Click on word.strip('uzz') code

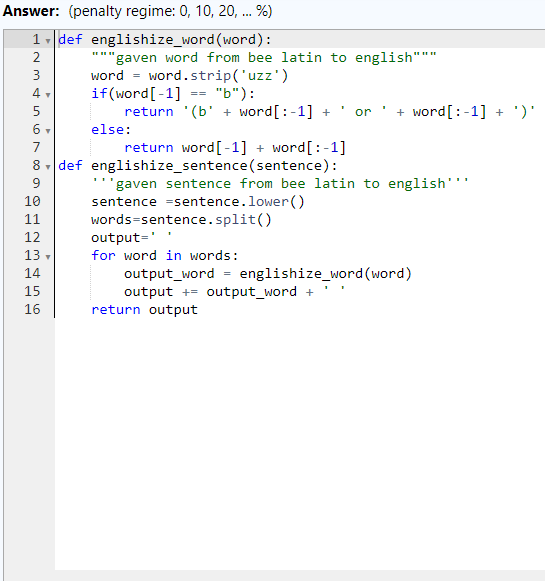click(218, 76)
